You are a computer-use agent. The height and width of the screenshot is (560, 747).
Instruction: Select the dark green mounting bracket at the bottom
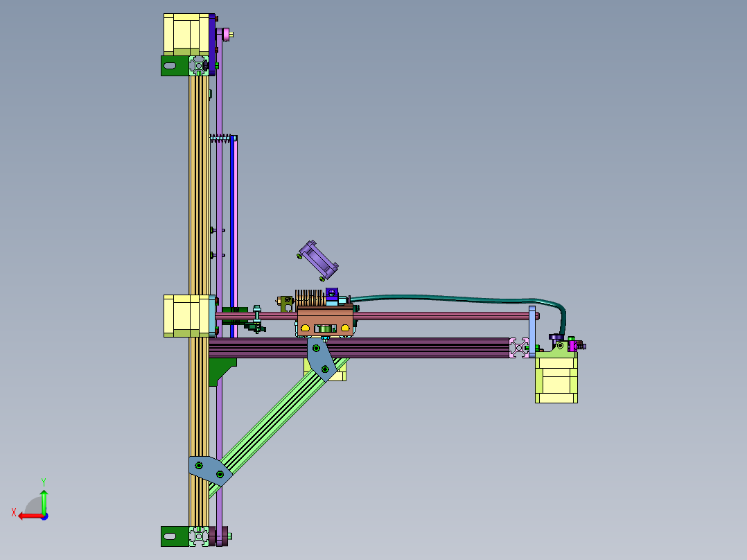[x=175, y=536]
